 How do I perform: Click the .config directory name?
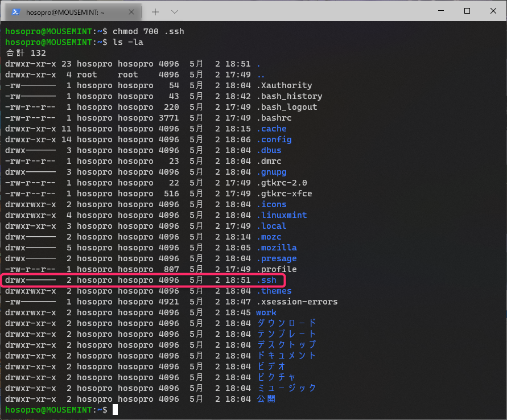coord(274,139)
